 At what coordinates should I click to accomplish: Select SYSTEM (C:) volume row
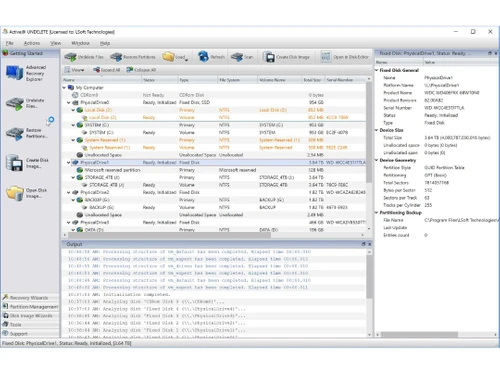pyautogui.click(x=214, y=133)
